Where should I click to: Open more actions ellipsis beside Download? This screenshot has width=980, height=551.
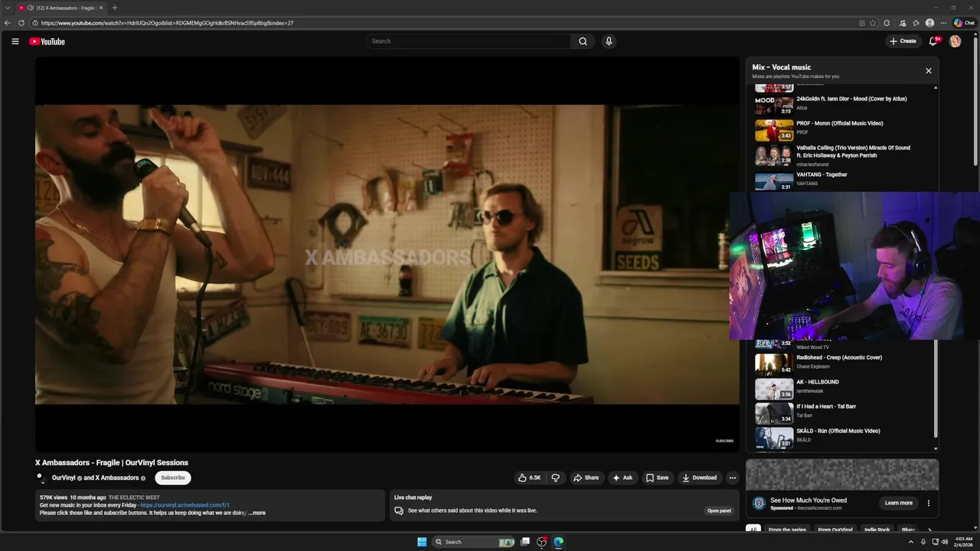[732, 478]
